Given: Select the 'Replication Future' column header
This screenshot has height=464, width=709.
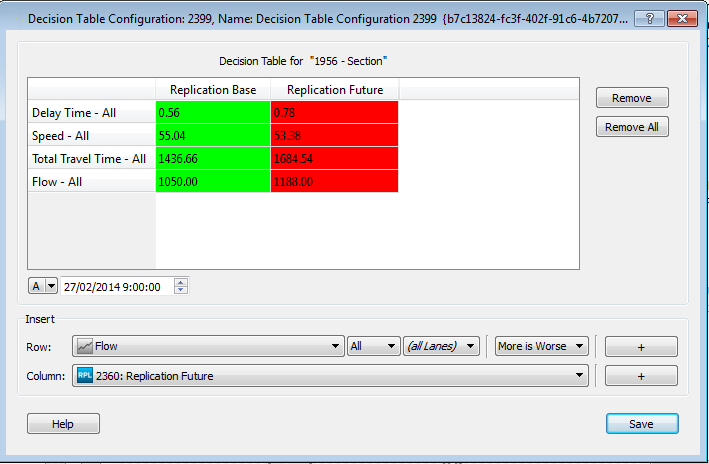Looking at the screenshot, I should point(334,90).
